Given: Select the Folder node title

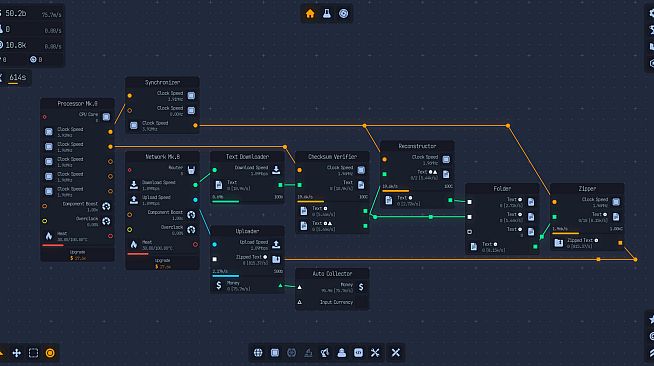Looking at the screenshot, I should coord(502,188).
